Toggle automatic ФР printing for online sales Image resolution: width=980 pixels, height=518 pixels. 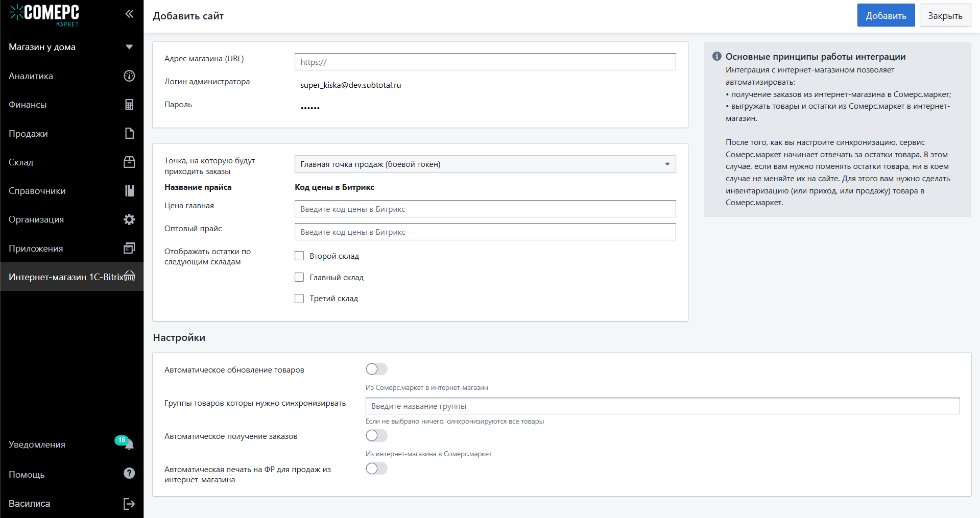(376, 468)
